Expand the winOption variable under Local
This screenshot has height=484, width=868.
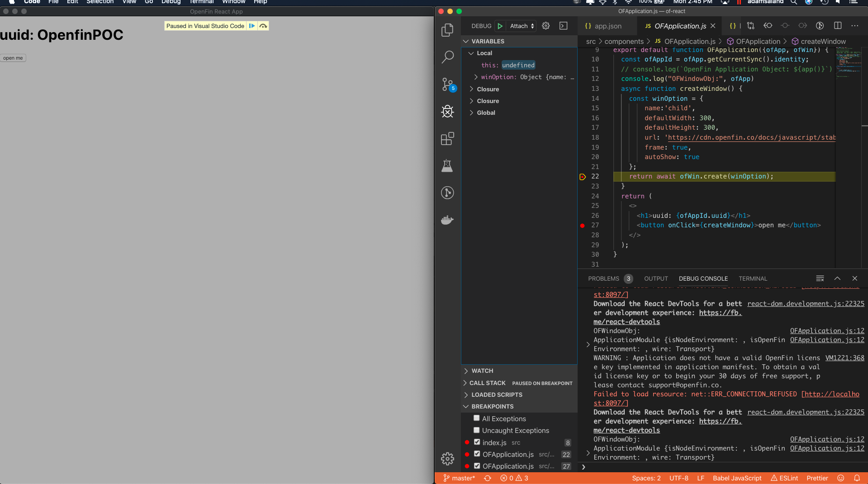(476, 77)
